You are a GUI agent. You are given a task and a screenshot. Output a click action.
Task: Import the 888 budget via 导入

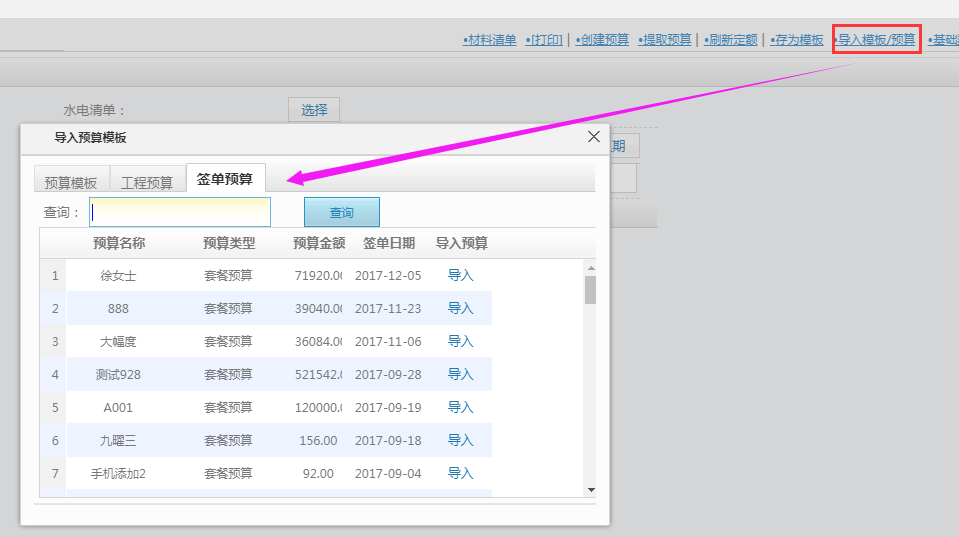461,308
